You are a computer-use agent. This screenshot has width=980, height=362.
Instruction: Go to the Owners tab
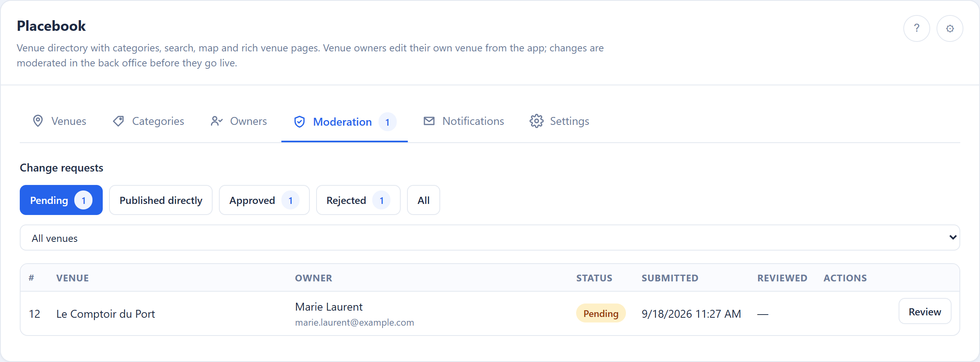coord(239,121)
